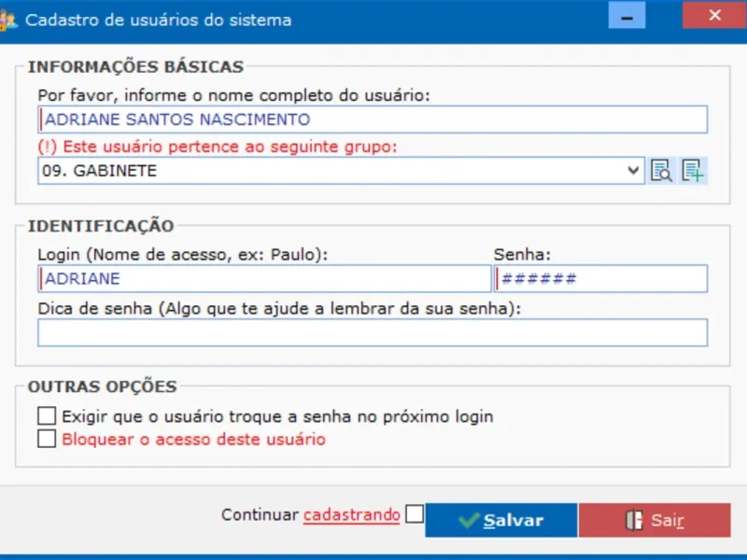747x560 pixels.
Task: Click the 'Senha:' label
Action: 522,254
